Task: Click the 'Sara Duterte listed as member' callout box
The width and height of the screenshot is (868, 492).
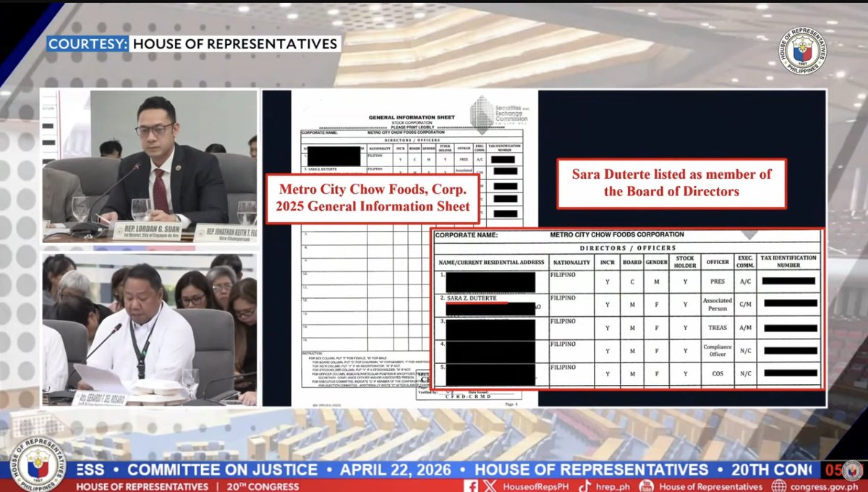Action: coord(671,183)
